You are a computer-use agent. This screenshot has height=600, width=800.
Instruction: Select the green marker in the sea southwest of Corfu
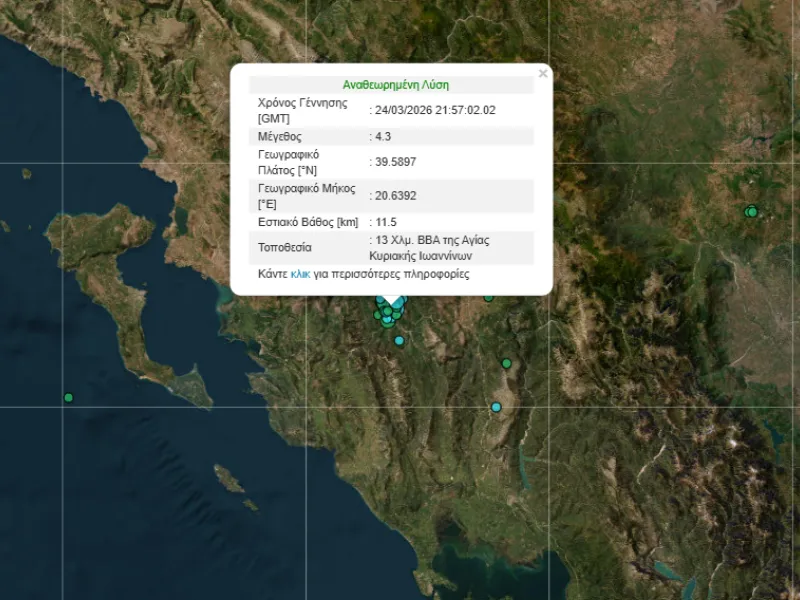click(x=68, y=398)
